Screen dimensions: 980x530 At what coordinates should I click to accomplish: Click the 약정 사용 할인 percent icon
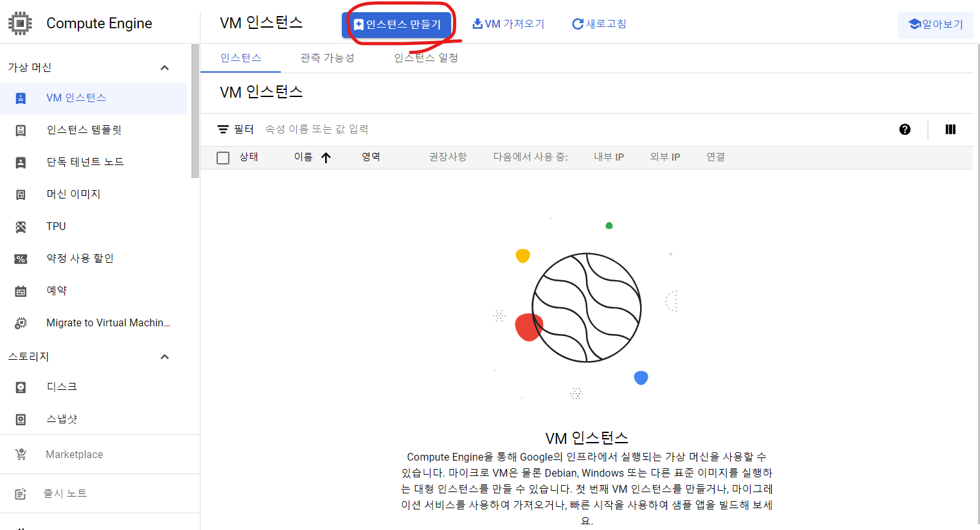[21, 259]
